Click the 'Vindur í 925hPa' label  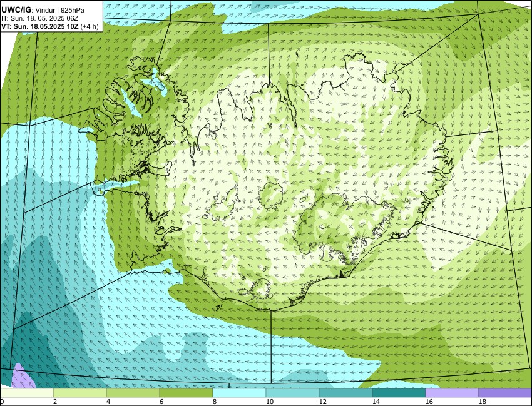[x=60, y=10]
